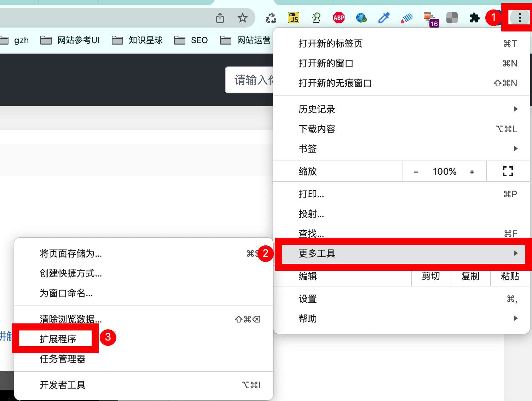Click the yellow JS extension icon
The width and height of the screenshot is (532, 401).
294,17
